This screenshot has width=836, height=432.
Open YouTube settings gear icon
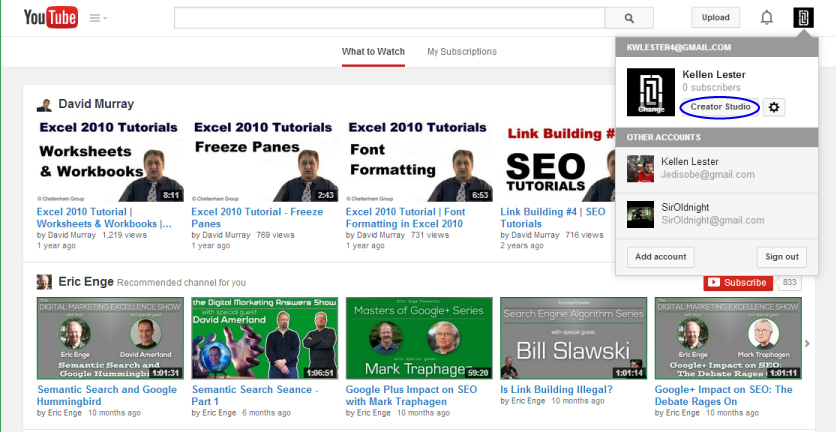[x=774, y=107]
